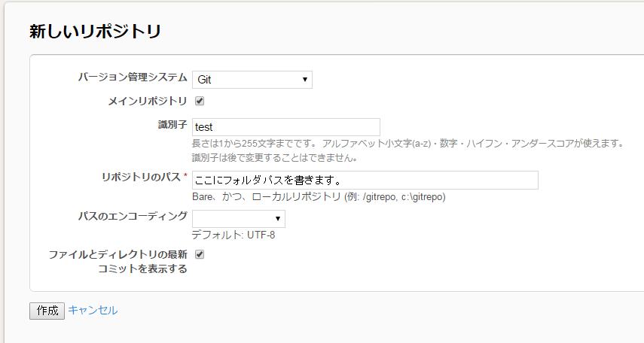
Task: Click the 新しいリポジトリ heading
Action: coord(95,32)
